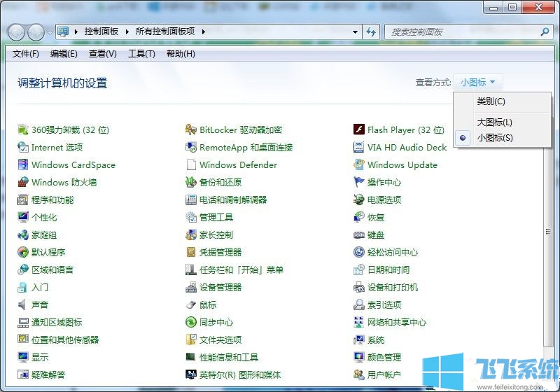560x392 pixels.
Task: Open the 程序和功能 link
Action: [x=52, y=200]
